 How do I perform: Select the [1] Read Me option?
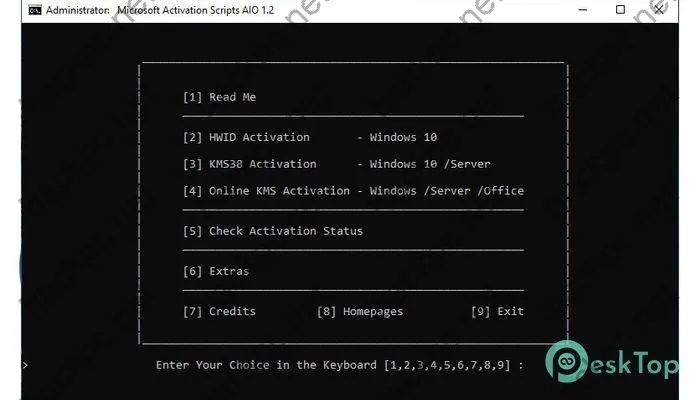219,97
